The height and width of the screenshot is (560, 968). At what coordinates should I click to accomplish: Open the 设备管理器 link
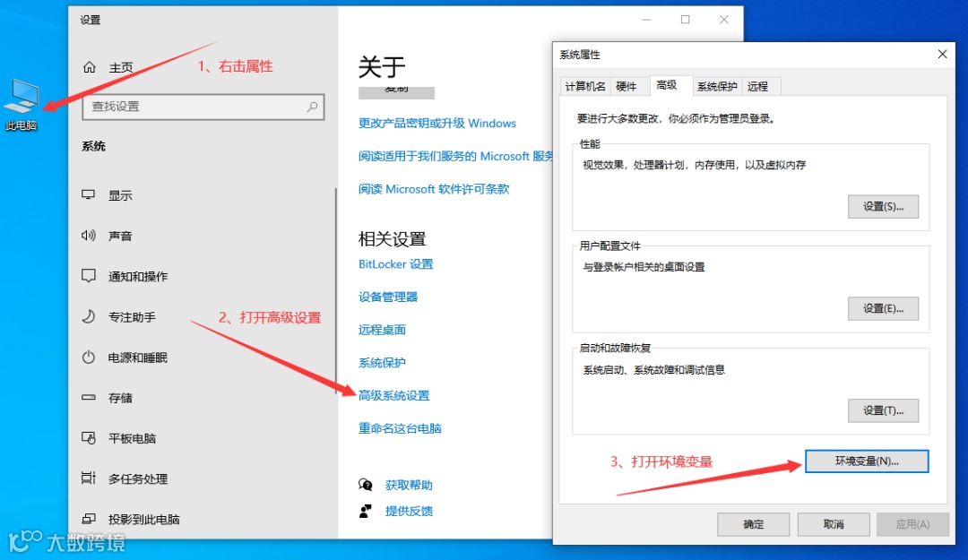(388, 297)
